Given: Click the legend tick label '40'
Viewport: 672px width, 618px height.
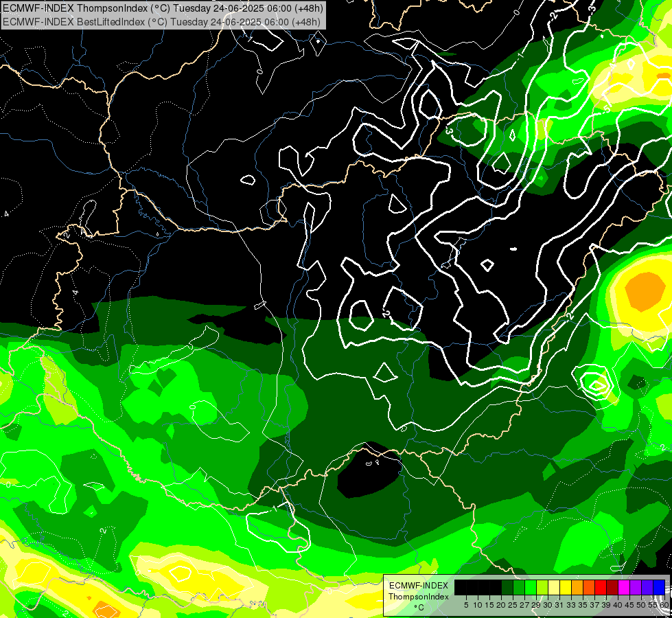Looking at the screenshot, I should click(618, 605).
